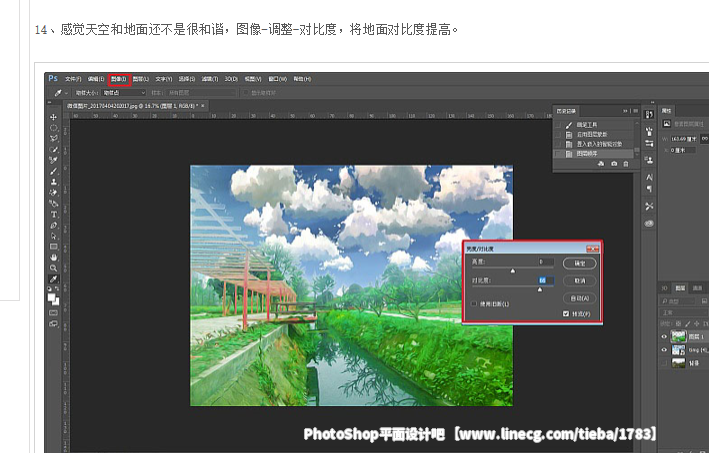712x453 pixels.
Task: Toggle Quick Mask mode icon
Action: click(x=54, y=313)
